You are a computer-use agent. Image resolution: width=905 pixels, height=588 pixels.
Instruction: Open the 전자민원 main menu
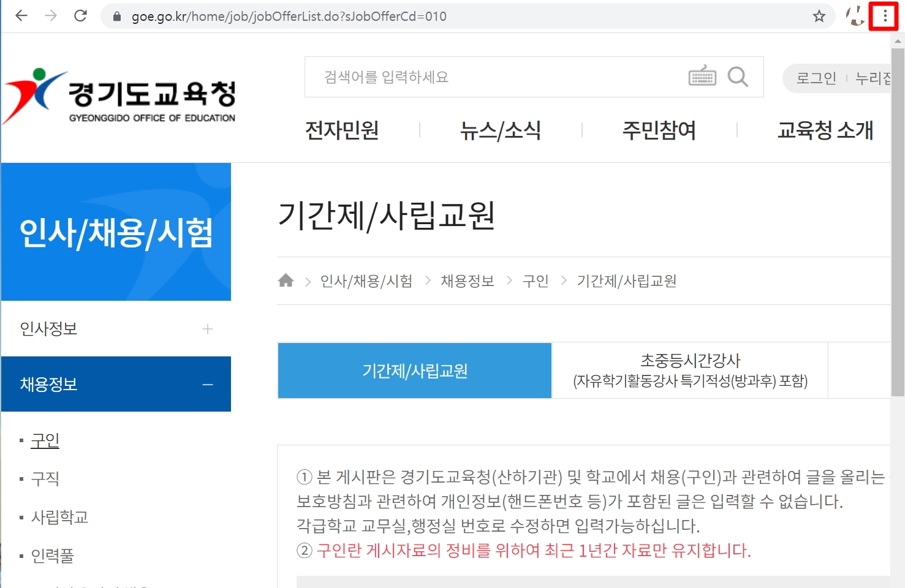pyautogui.click(x=342, y=130)
